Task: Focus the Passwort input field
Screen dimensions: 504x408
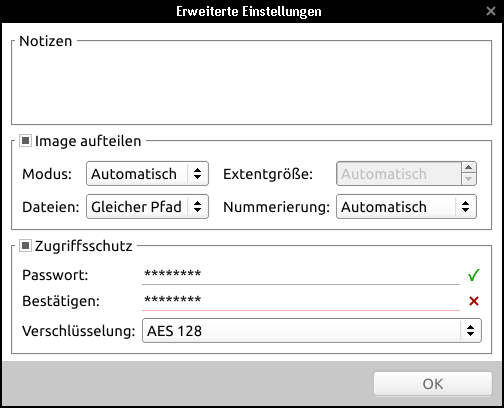Action: [301, 275]
